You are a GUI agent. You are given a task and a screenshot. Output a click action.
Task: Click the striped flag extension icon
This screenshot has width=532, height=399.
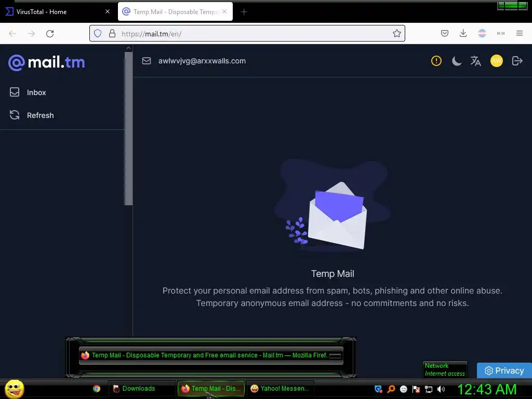482,33
